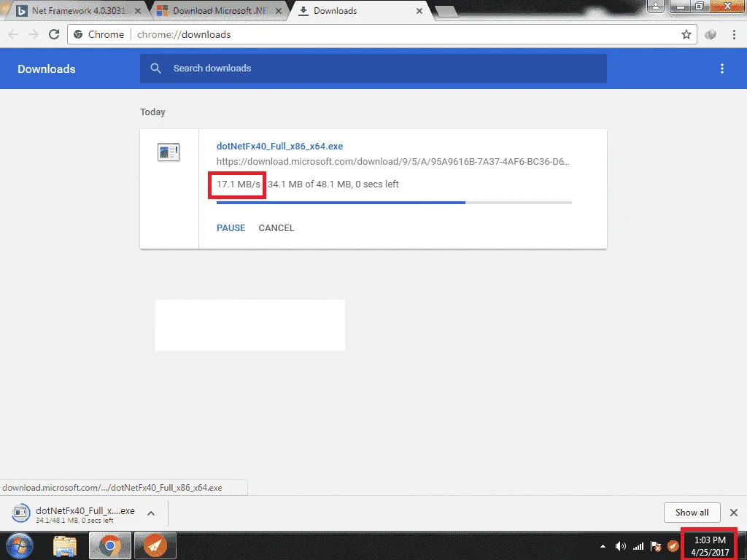The image size is (747, 560).
Task: Open the Windows Start menu orb
Action: (20, 545)
